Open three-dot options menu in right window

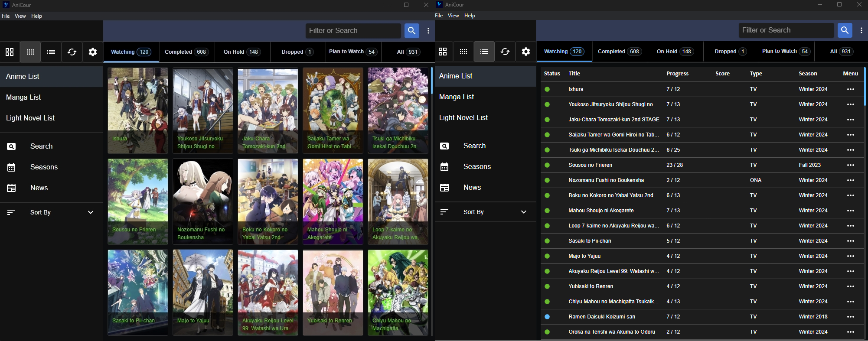[861, 30]
